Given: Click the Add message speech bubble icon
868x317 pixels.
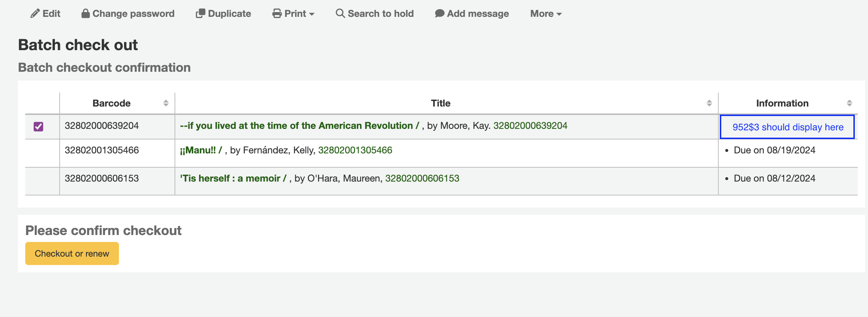Looking at the screenshot, I should [x=439, y=14].
